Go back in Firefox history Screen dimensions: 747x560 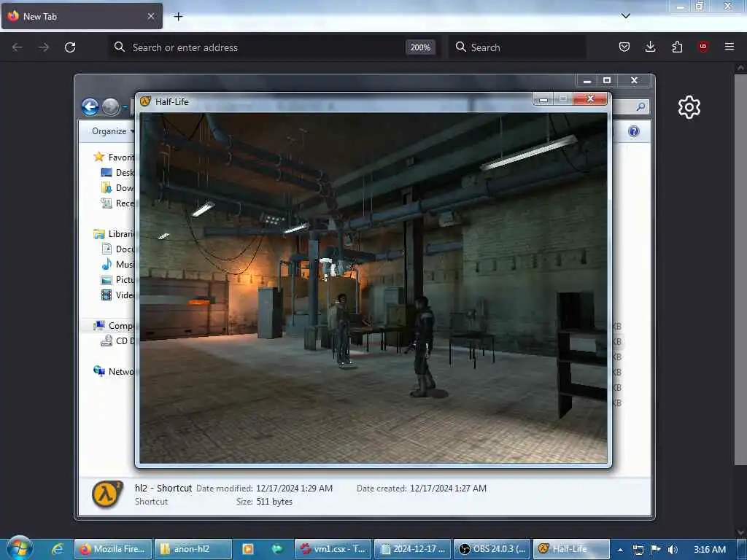pyautogui.click(x=18, y=47)
